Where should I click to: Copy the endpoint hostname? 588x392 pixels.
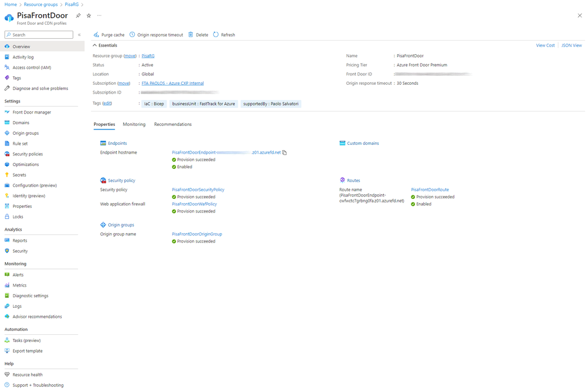coord(285,152)
